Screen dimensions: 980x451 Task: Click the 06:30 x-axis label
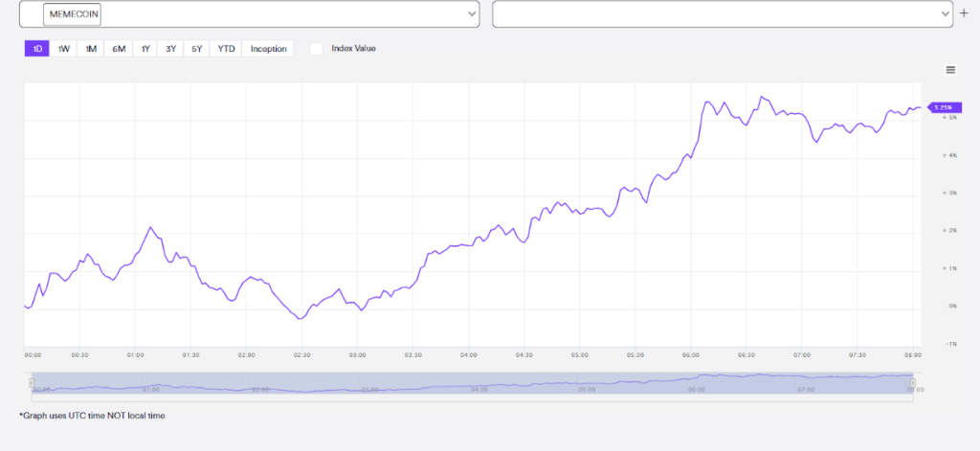(746, 354)
